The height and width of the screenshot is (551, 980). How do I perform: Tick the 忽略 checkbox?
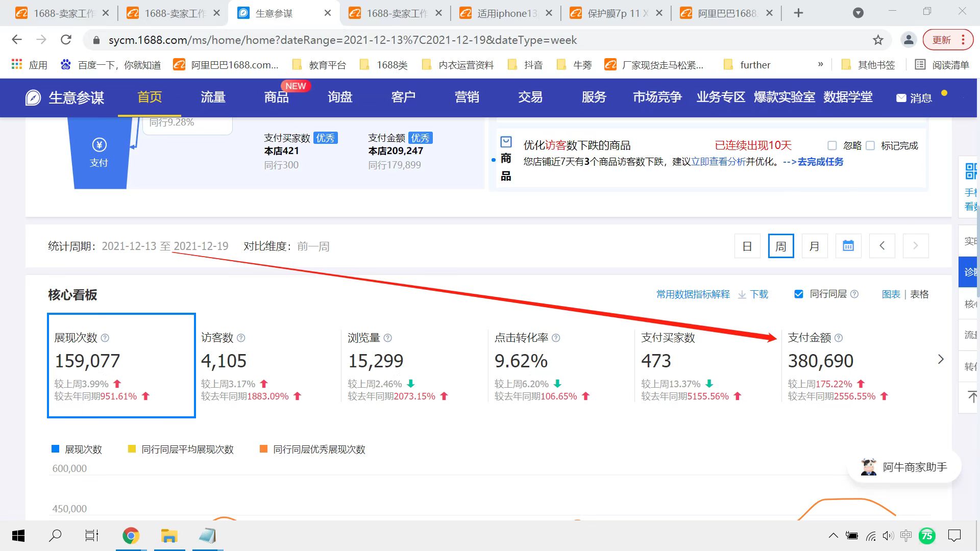(x=832, y=146)
